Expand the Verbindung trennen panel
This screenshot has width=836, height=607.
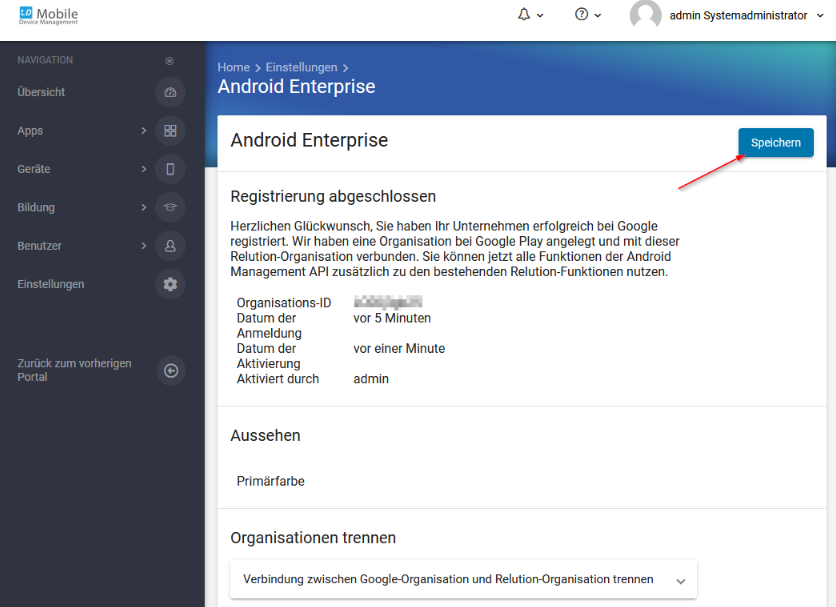point(463,579)
